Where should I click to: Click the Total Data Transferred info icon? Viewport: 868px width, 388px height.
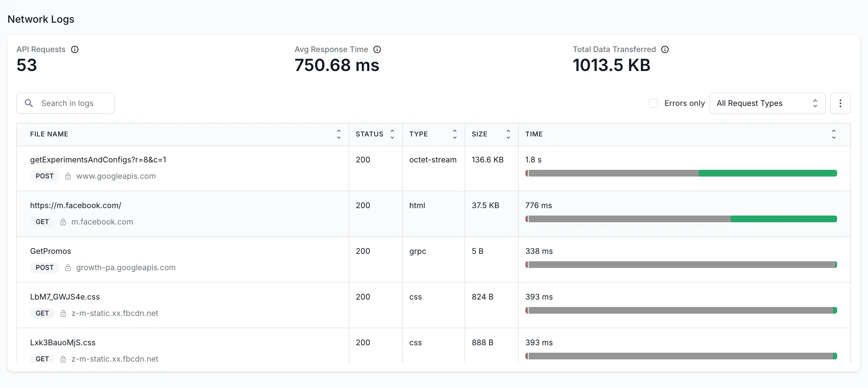665,49
